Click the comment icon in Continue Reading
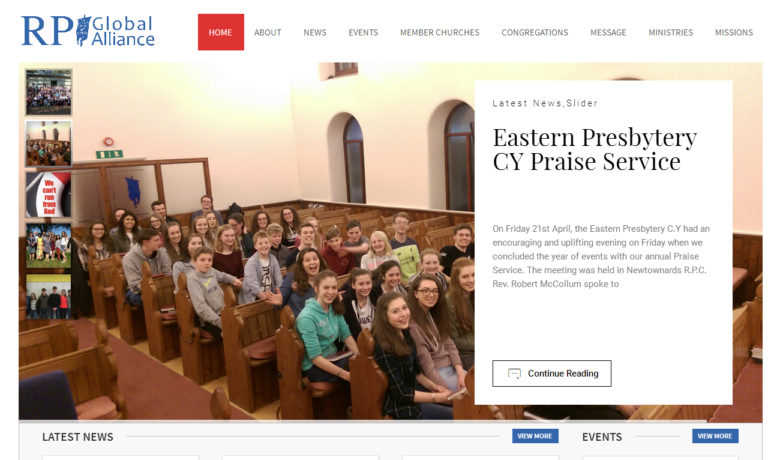 click(x=514, y=374)
